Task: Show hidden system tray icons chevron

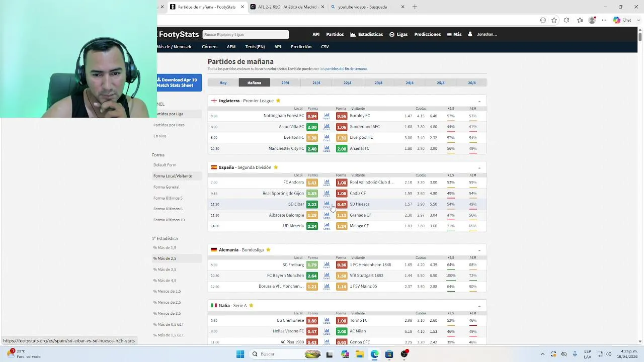Action: coord(543,354)
